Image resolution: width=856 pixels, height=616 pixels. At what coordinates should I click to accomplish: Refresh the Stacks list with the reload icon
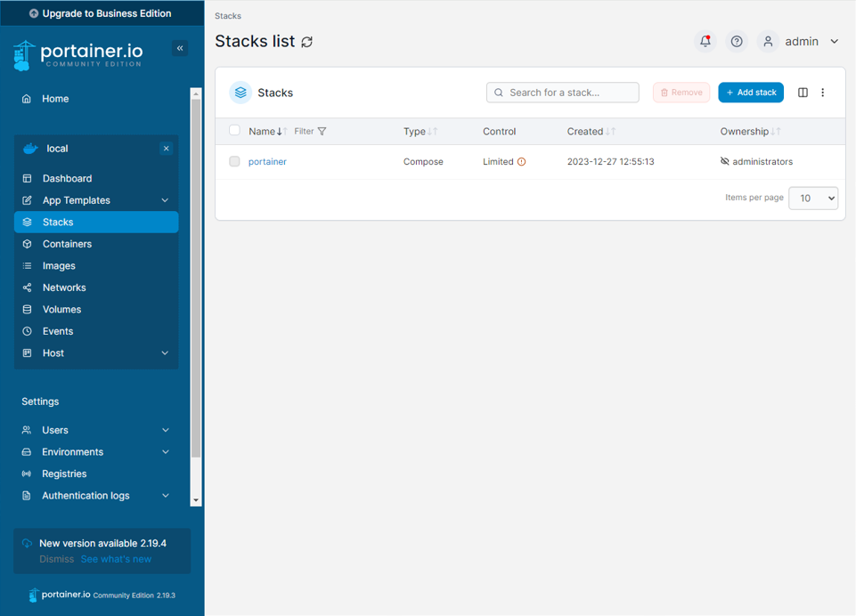(x=305, y=41)
